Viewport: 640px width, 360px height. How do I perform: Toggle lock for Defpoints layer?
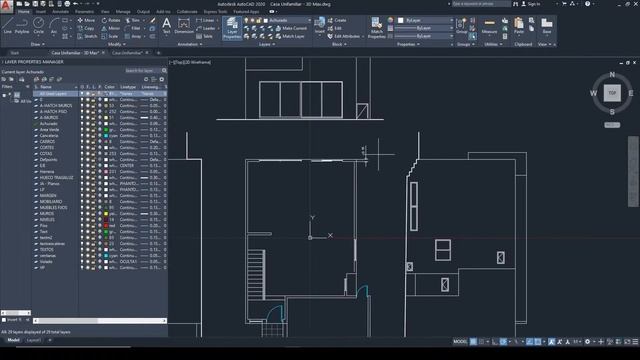[x=93, y=160]
